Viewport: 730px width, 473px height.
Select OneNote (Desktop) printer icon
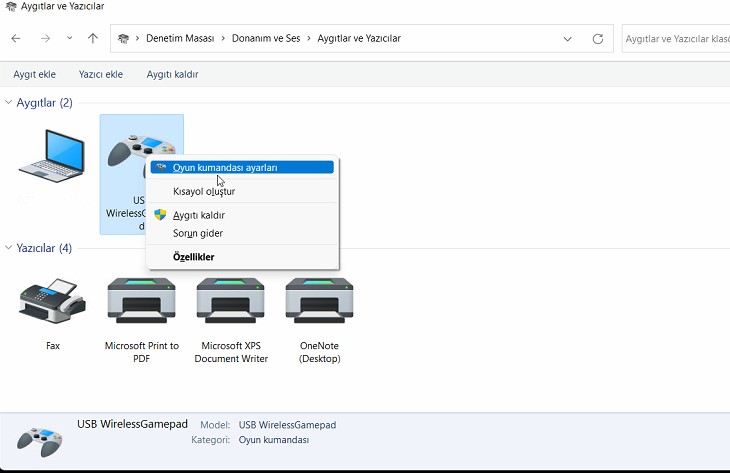pos(319,301)
